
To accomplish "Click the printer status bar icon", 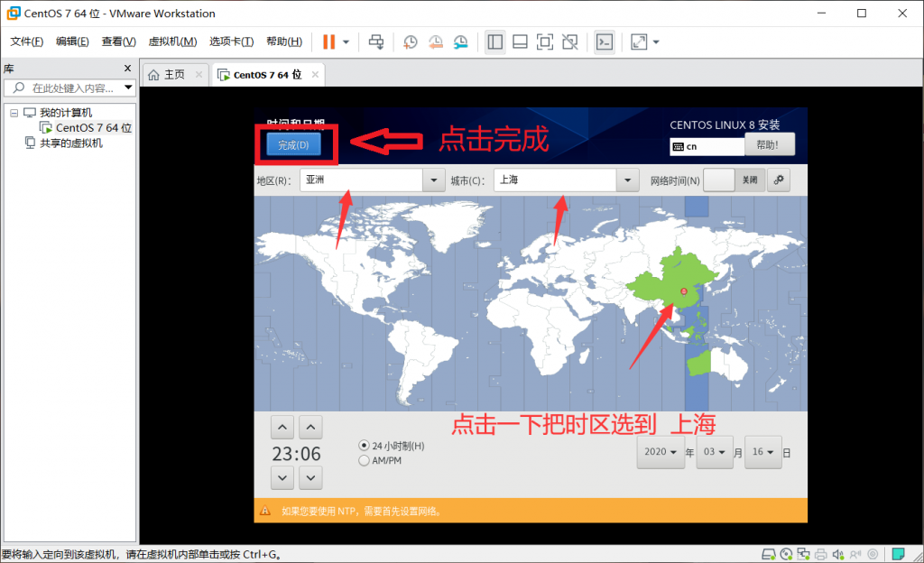I will click(821, 554).
